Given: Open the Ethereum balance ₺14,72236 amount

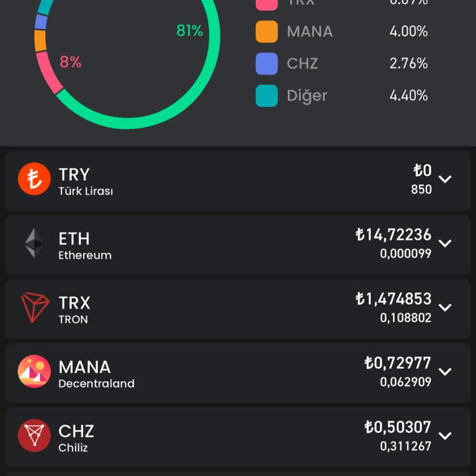Looking at the screenshot, I should [x=393, y=235].
